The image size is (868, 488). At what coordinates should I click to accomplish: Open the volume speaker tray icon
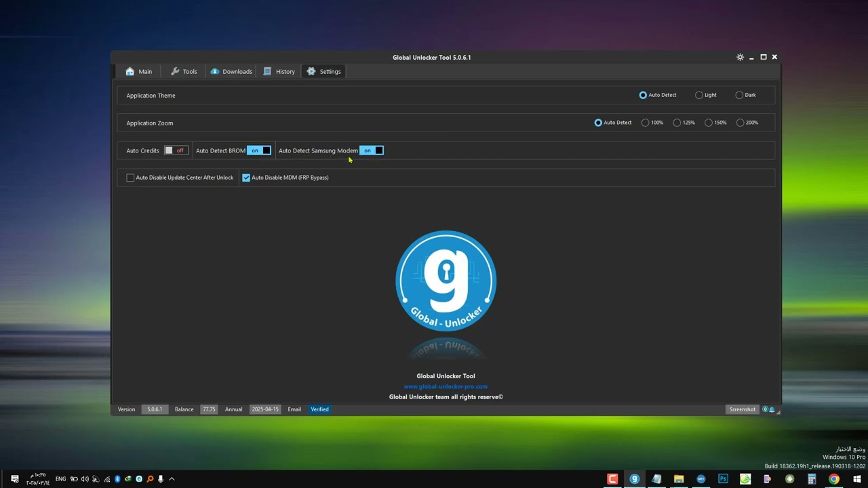click(x=85, y=479)
